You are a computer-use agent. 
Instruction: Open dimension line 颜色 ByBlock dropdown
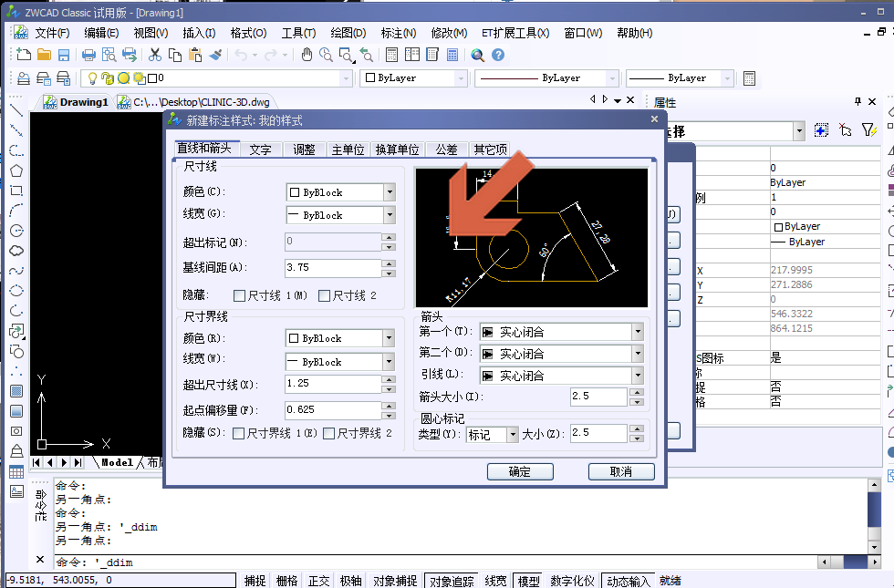tap(390, 191)
